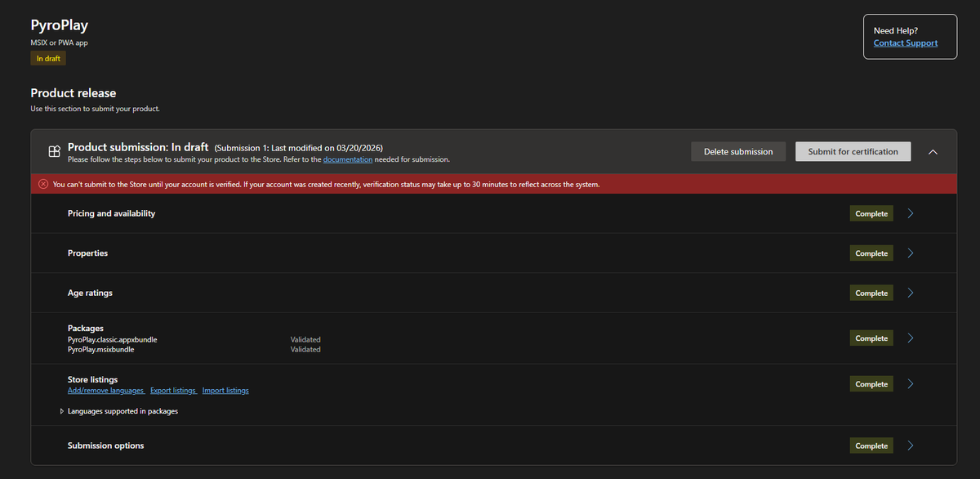Viewport: 980px width, 479px height.
Task: Click MSIX or PWA app subtitle
Action: [x=59, y=42]
